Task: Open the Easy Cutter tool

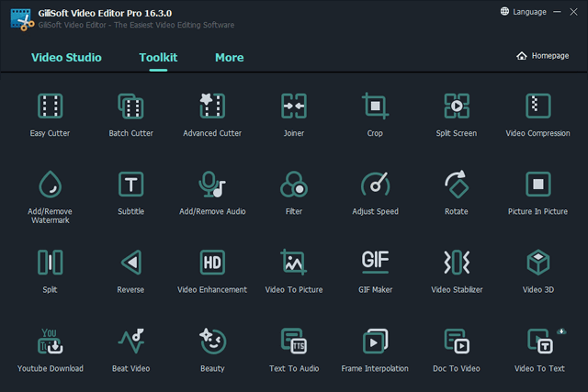Action: click(51, 106)
